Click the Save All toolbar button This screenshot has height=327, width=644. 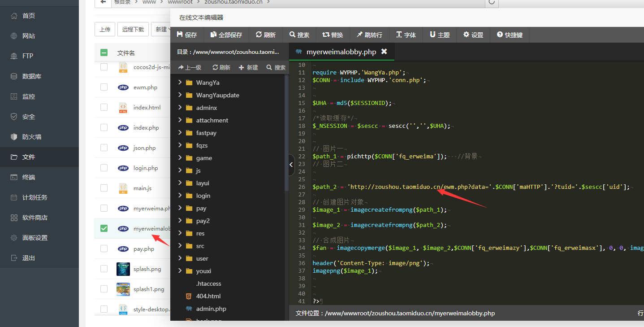[226, 35]
